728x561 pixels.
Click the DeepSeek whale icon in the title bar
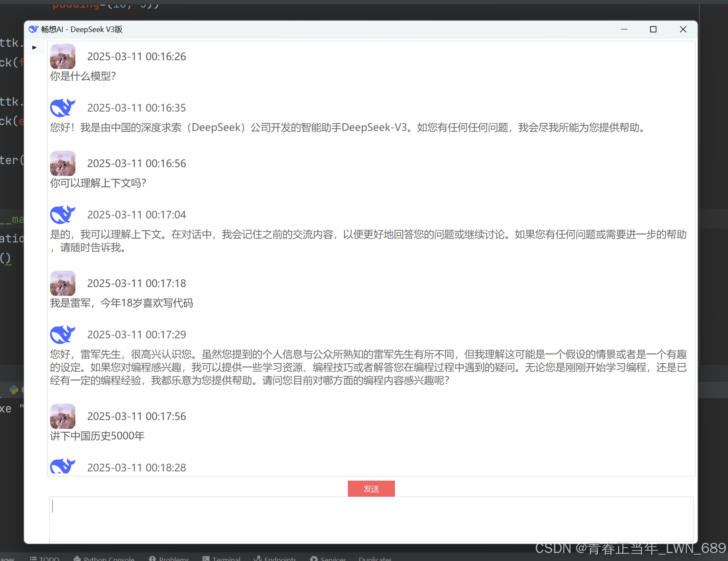[x=34, y=29]
